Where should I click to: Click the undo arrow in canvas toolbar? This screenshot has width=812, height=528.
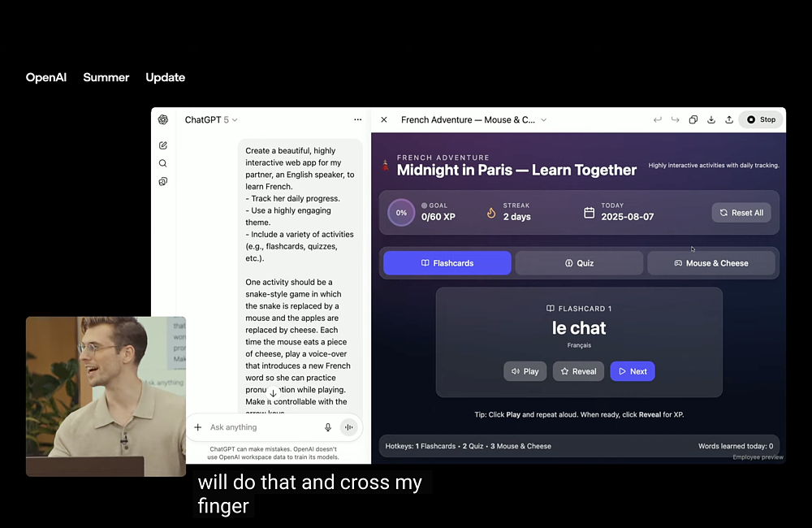point(658,119)
